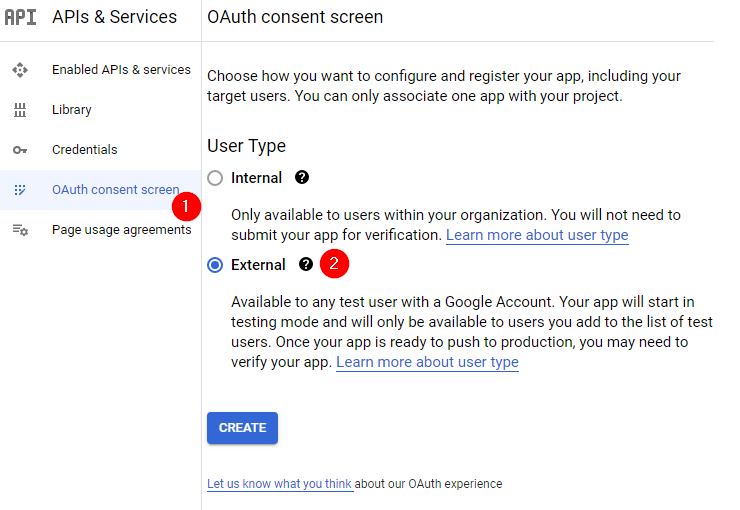Open the Learn more link under Internal
This screenshot has width=740, height=510.
(537, 235)
